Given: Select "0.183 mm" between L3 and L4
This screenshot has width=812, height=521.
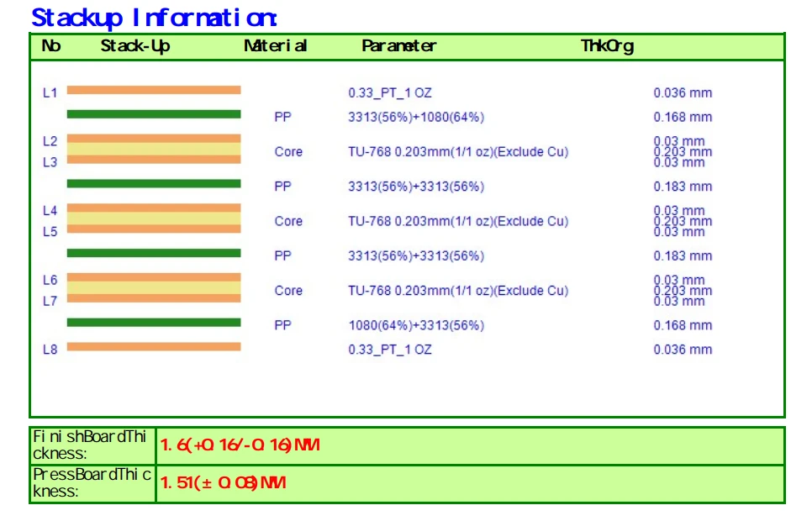Looking at the screenshot, I should click(x=683, y=187).
